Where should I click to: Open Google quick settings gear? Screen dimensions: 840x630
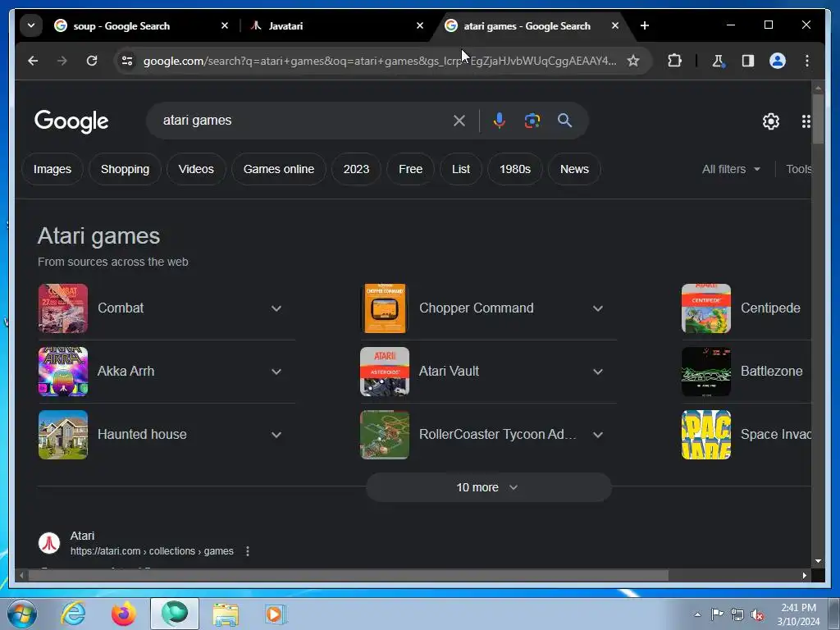[771, 121]
